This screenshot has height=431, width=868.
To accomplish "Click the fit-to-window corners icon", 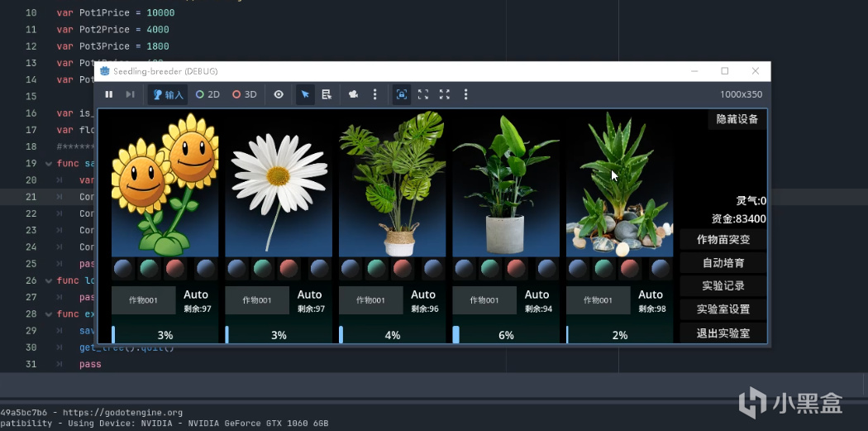I will click(423, 95).
